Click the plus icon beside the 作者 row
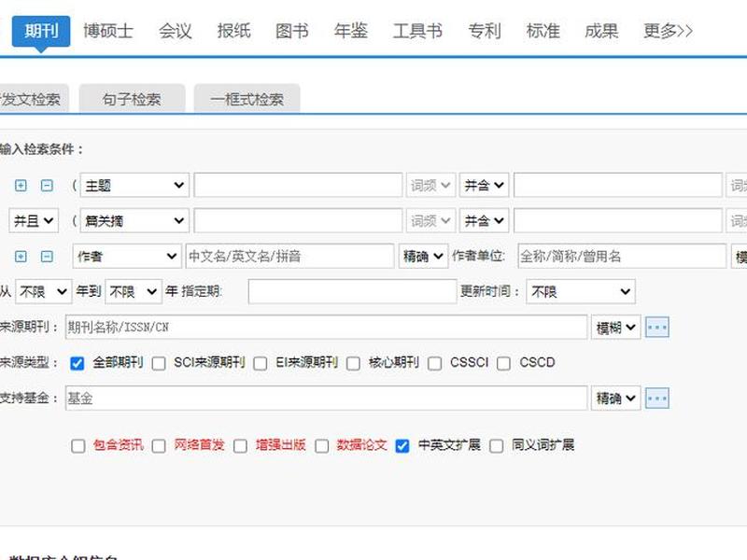Image resolution: width=747 pixels, height=560 pixels. [21, 257]
